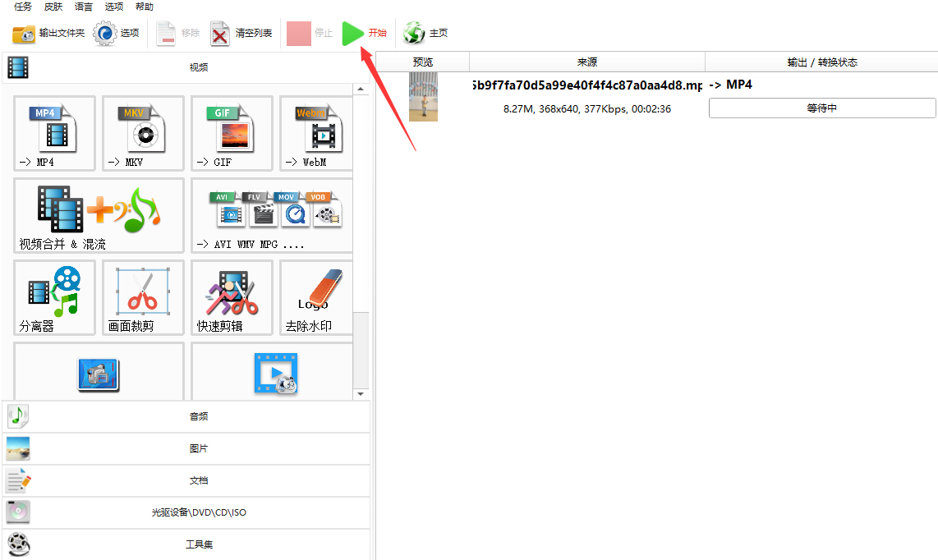The width and height of the screenshot is (938, 560).
Task: Expand the 文档 document category
Action: click(186, 480)
